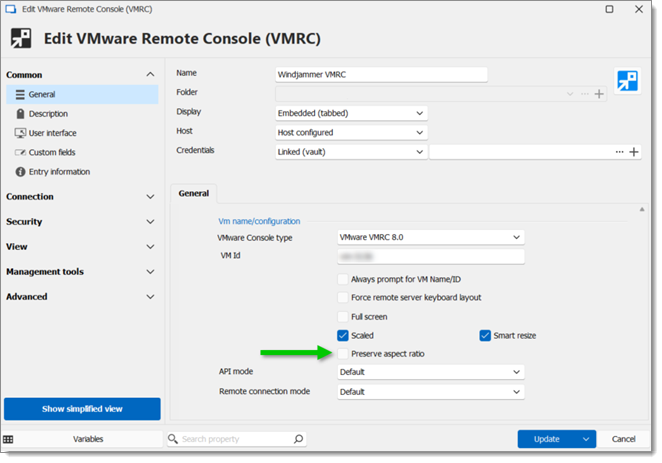Click the Vm name/configuration heading
Screen dimensions: 662x463
coord(259,221)
